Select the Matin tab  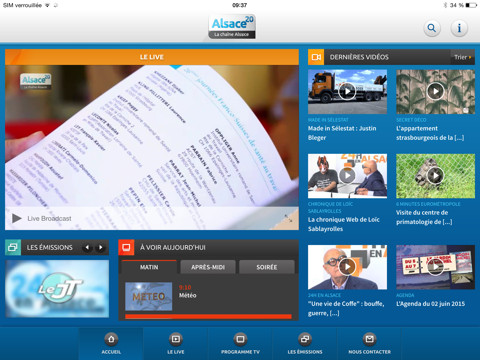(x=149, y=267)
